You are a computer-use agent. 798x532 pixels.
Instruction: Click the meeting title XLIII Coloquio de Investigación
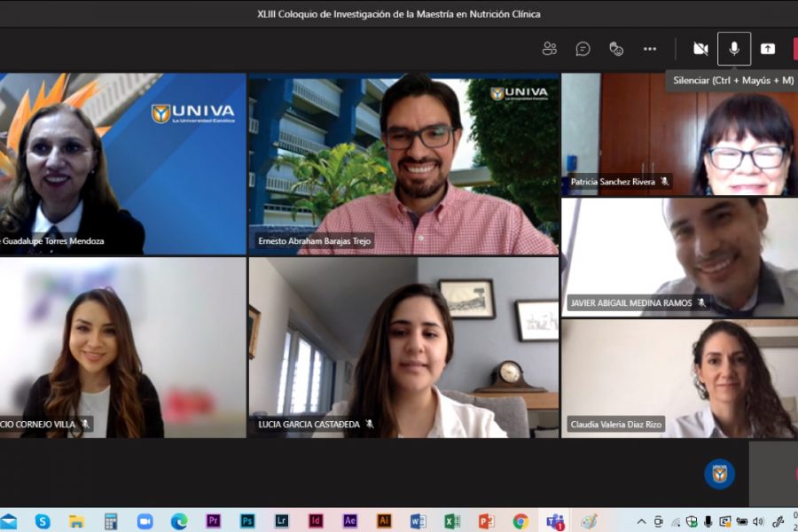point(398,14)
